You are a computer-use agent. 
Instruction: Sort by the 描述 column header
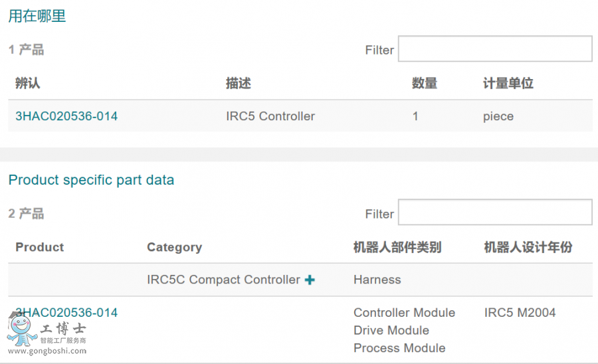(239, 84)
